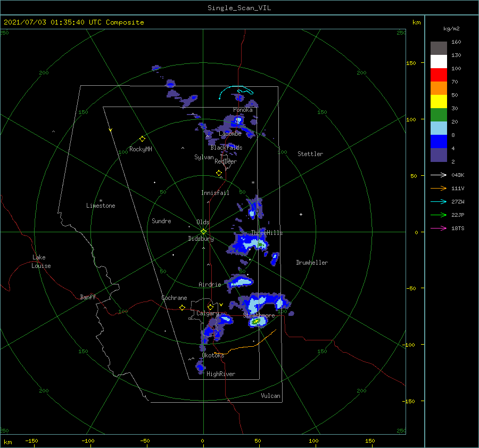Viewport: 479px width, 448px height.
Task: Pick the light blue 8-20 legend swatch
Action: (x=439, y=128)
